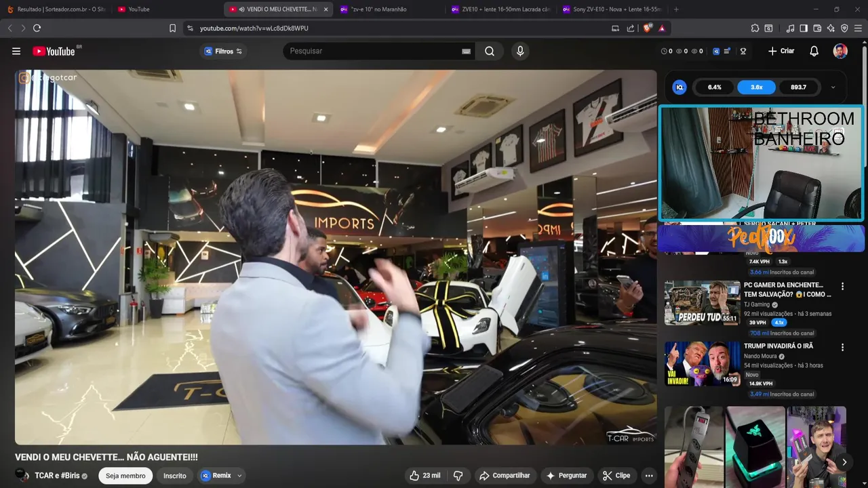Viewport: 868px width, 488px height.
Task: Click the trophy icon in extension bar
Action: [x=743, y=51]
